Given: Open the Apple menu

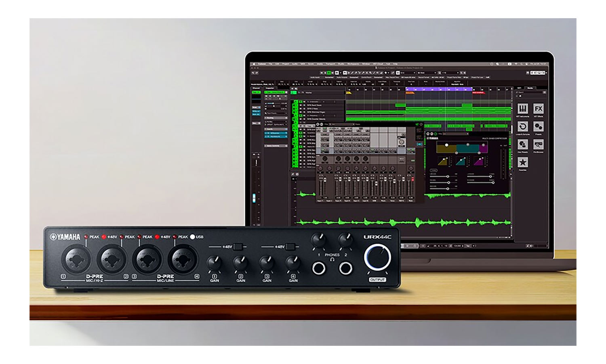Looking at the screenshot, I should click(x=254, y=64).
